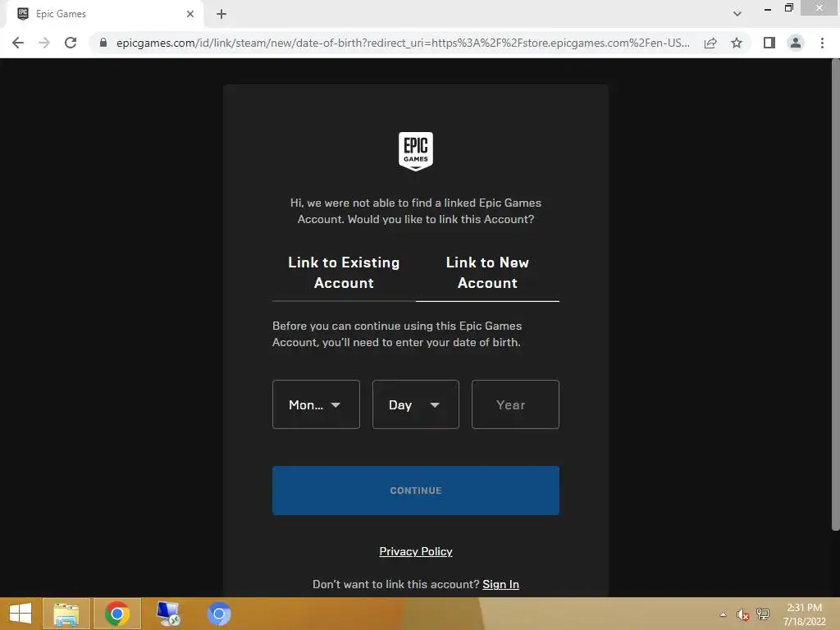Image resolution: width=840 pixels, height=630 pixels.
Task: View site security lock info
Action: click(x=103, y=43)
